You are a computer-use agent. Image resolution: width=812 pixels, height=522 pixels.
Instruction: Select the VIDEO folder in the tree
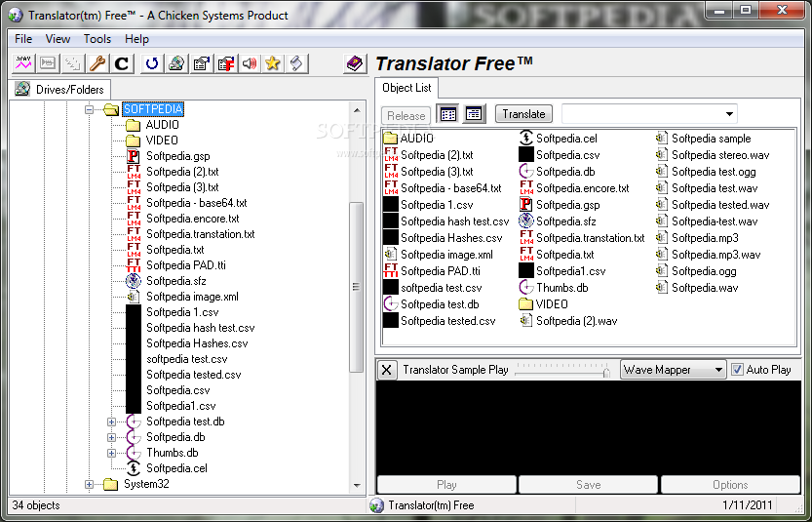162,141
